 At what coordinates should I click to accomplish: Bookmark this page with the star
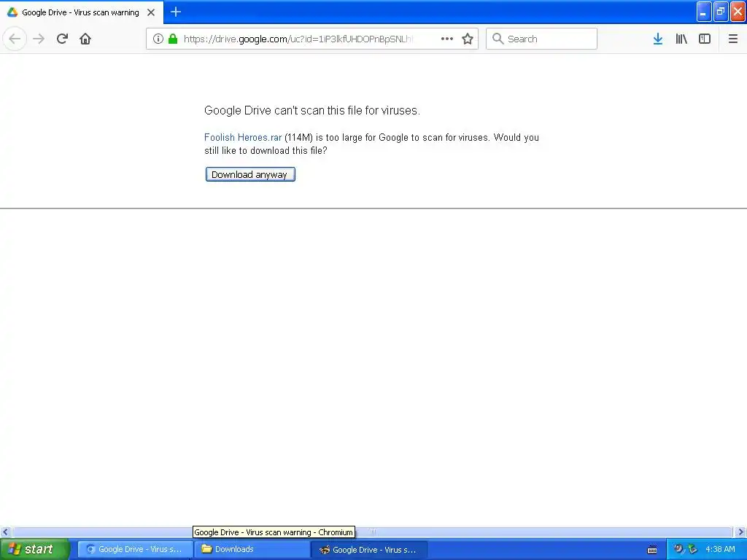tap(468, 39)
